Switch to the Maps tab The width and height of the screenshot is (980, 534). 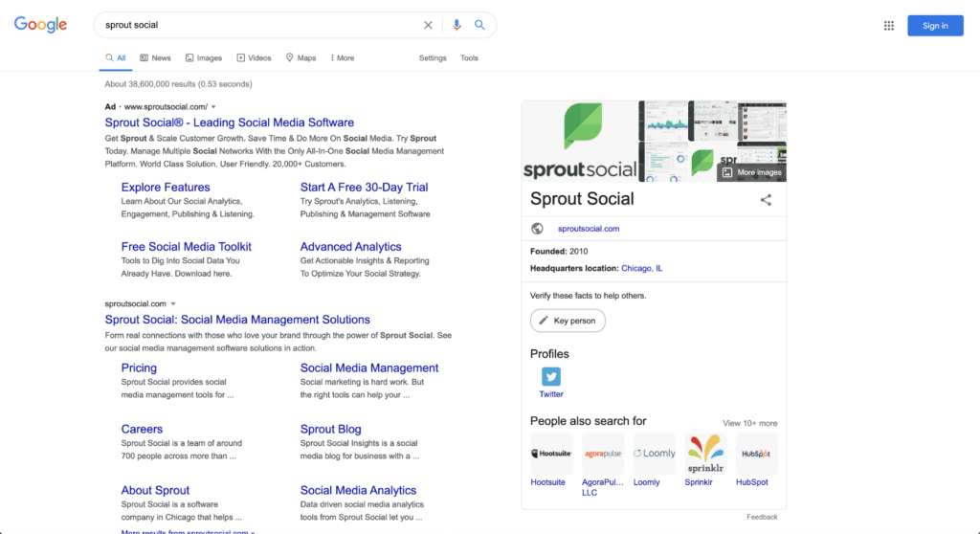point(301,58)
